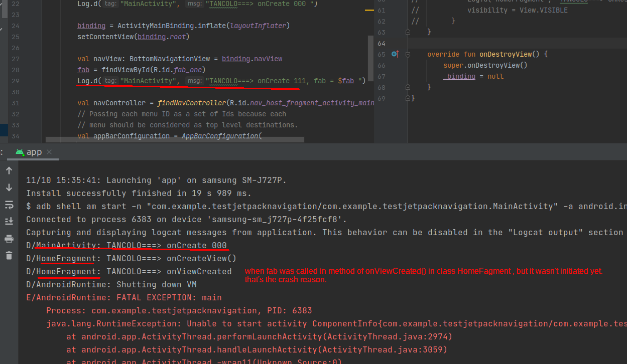
Task: Clear console with the trash icon
Action: [x=9, y=256]
